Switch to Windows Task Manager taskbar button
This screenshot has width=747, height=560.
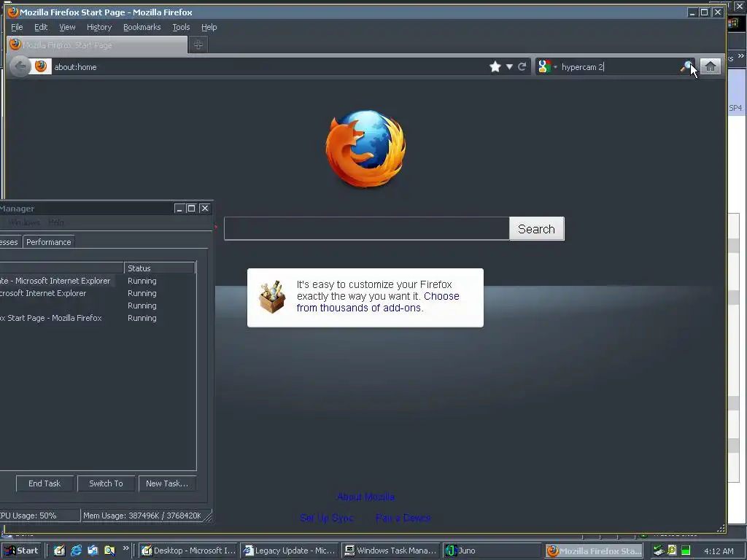[x=391, y=551]
